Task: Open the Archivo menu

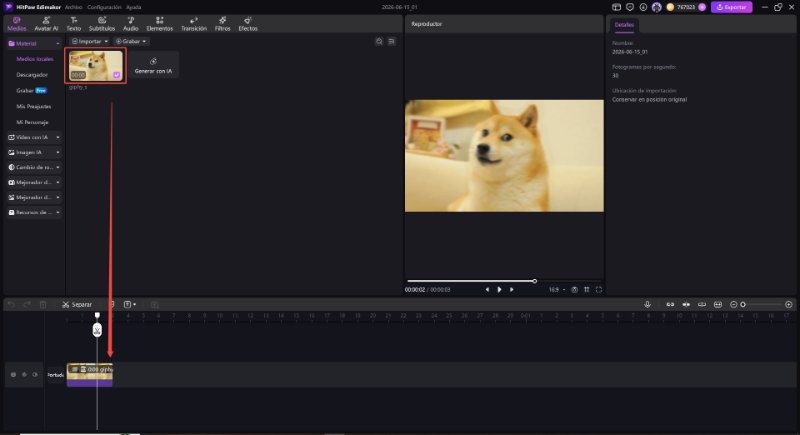Action: click(x=73, y=7)
